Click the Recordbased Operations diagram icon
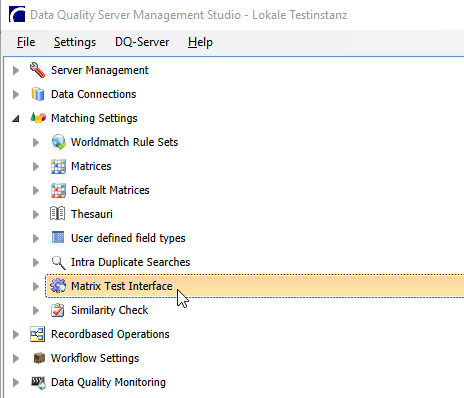The height and width of the screenshot is (398, 464). point(37,334)
